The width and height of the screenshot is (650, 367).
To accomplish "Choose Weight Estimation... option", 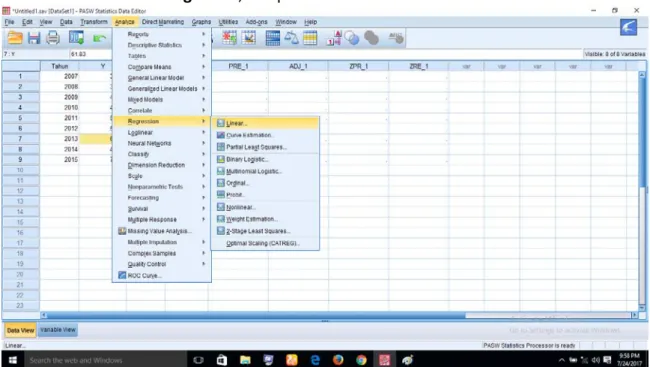I will pyautogui.click(x=265, y=219).
